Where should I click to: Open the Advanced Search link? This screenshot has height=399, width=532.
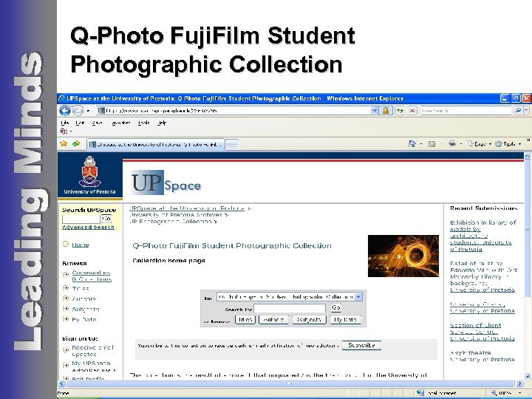pos(88,228)
